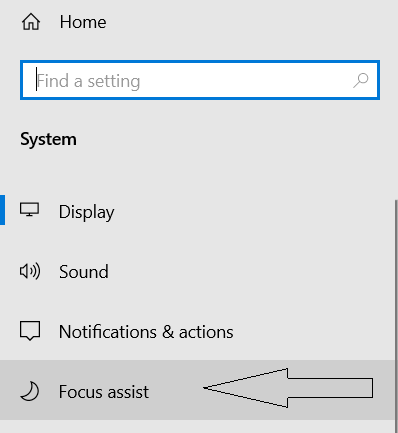Click the System section heading
This screenshot has width=398, height=433.
coord(48,139)
